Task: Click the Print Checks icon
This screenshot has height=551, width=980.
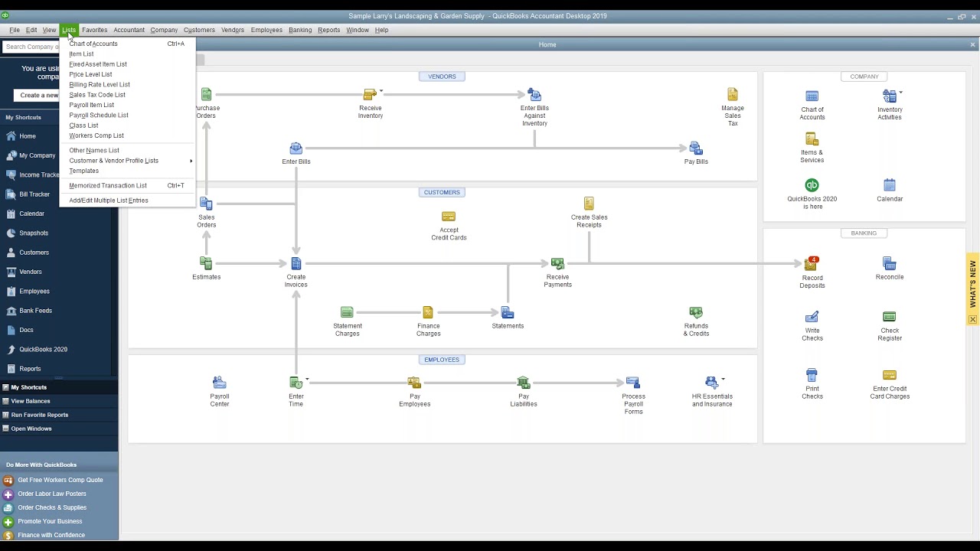Action: coord(812,376)
